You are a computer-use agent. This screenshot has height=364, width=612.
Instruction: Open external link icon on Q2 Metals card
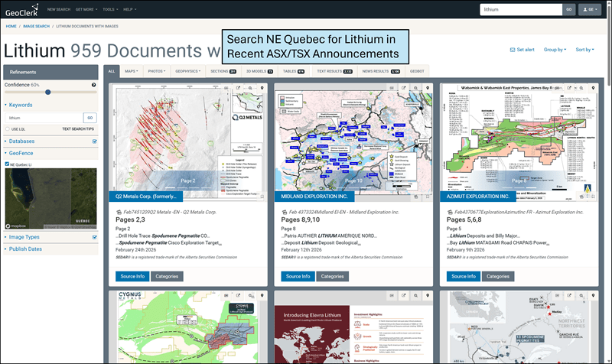(238, 88)
